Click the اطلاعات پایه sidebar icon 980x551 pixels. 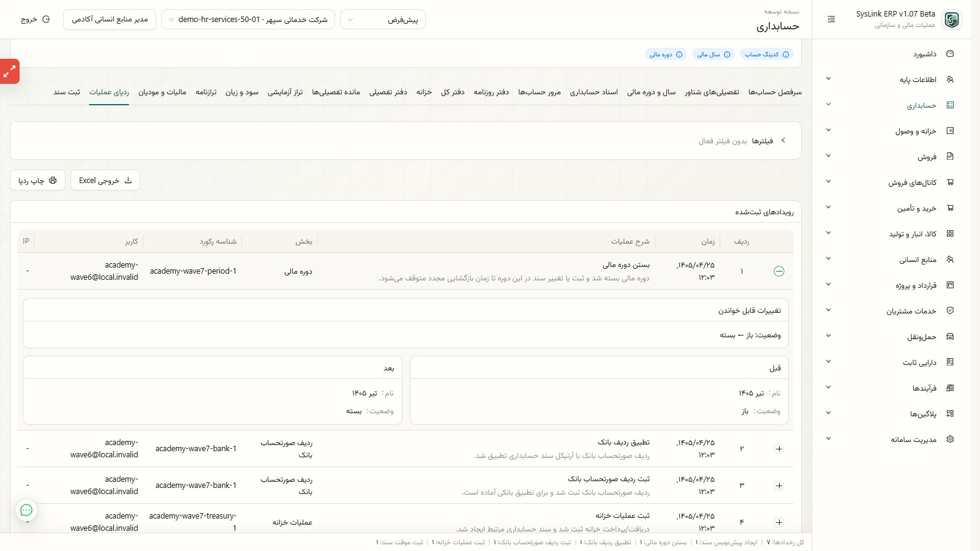[x=950, y=80]
